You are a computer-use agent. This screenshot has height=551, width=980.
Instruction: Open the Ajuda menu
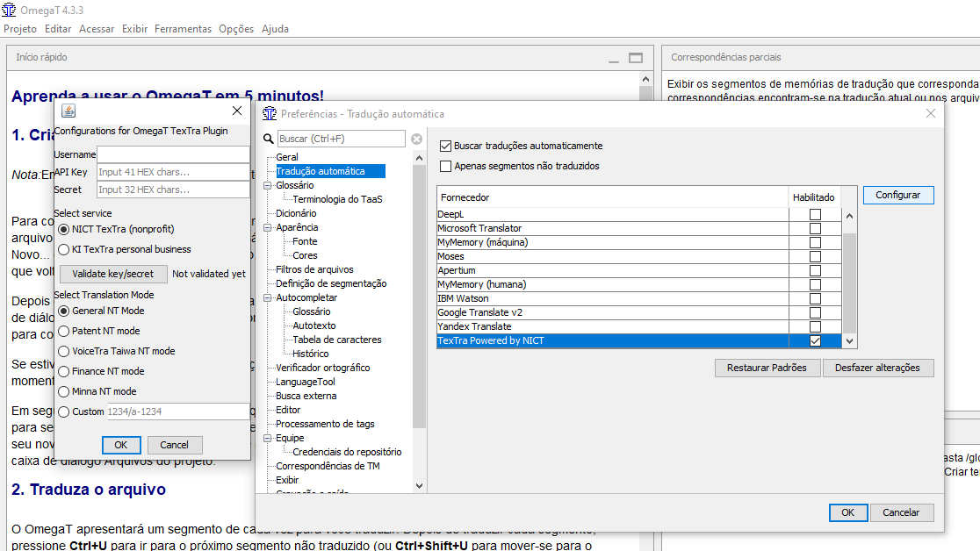coord(275,29)
